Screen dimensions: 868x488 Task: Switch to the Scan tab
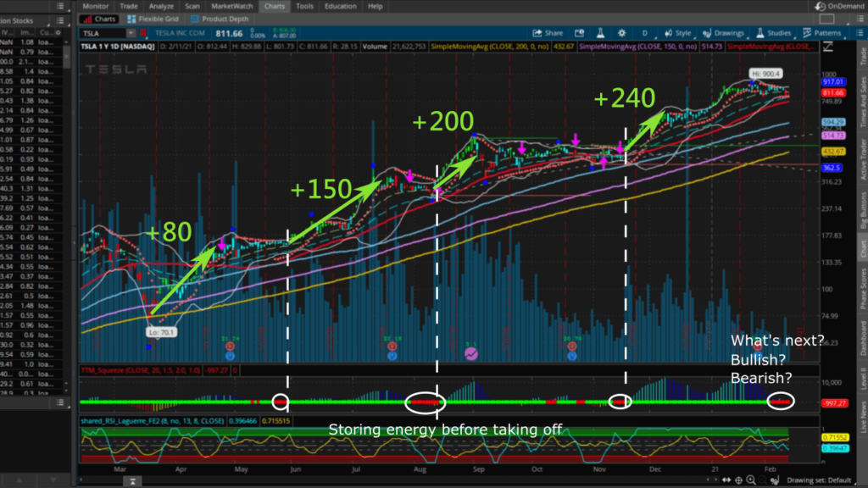192,6
